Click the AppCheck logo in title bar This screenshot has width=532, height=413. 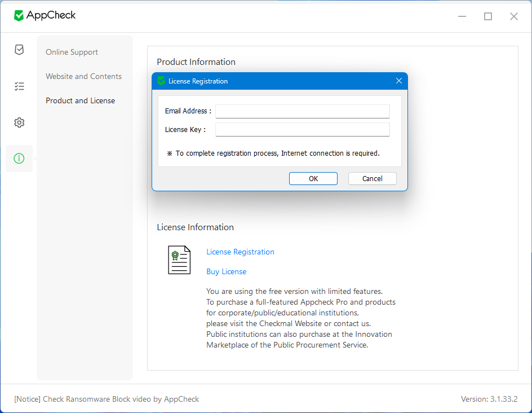(x=45, y=16)
